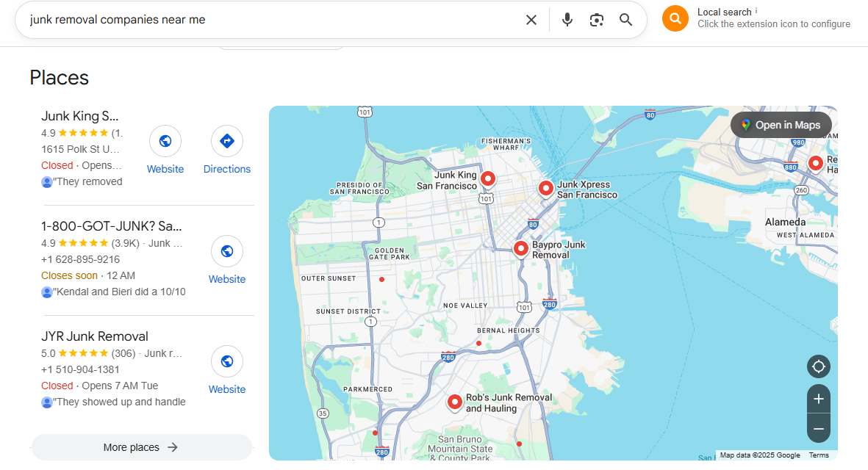868x470 pixels.
Task: Zoom in on the map
Action: (818, 399)
